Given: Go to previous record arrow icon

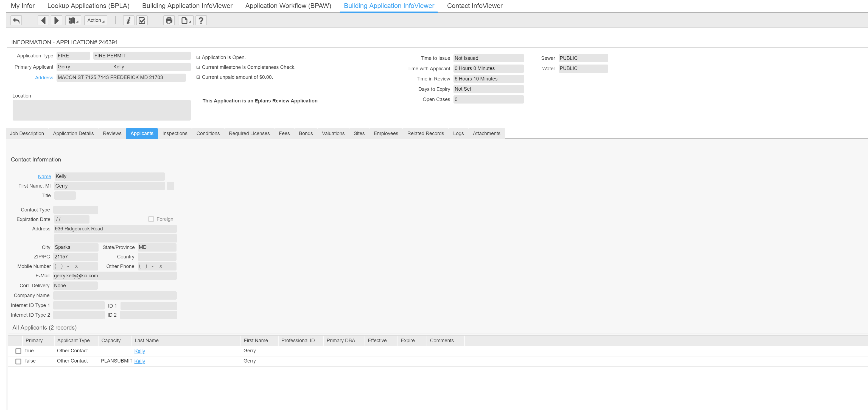Looking at the screenshot, I should click(43, 21).
